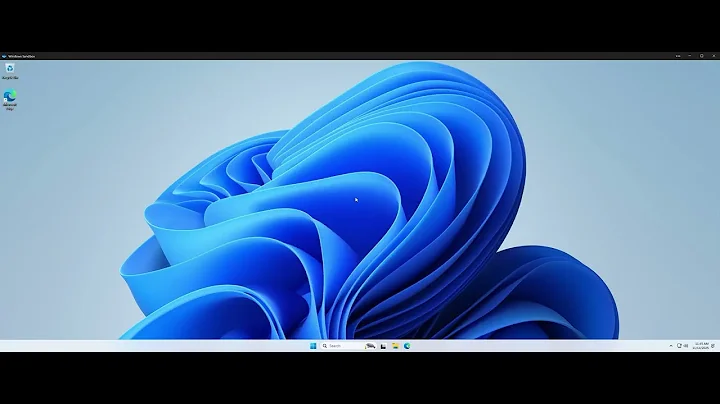
Task: Open the Microsoft Edge desktop shortcut
Action: (10, 100)
